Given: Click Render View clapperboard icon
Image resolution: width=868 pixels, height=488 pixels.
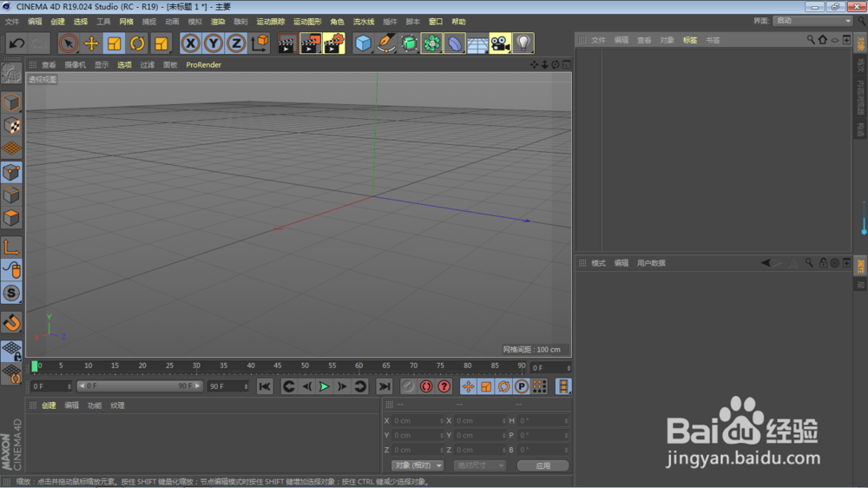Looking at the screenshot, I should coord(286,43).
